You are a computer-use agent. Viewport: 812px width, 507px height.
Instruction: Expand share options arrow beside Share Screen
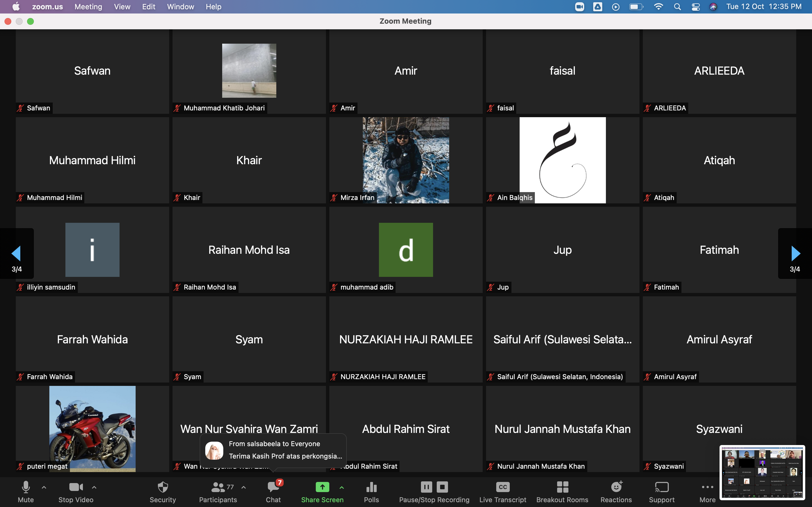click(342, 487)
